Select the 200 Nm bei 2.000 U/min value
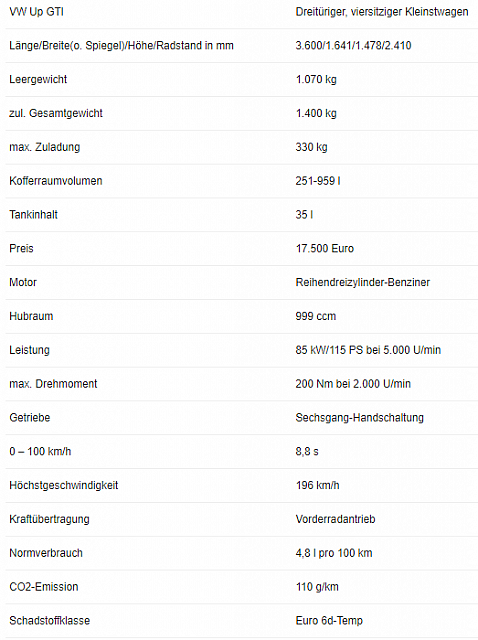Screen dimensions: 478x640 pos(353,384)
